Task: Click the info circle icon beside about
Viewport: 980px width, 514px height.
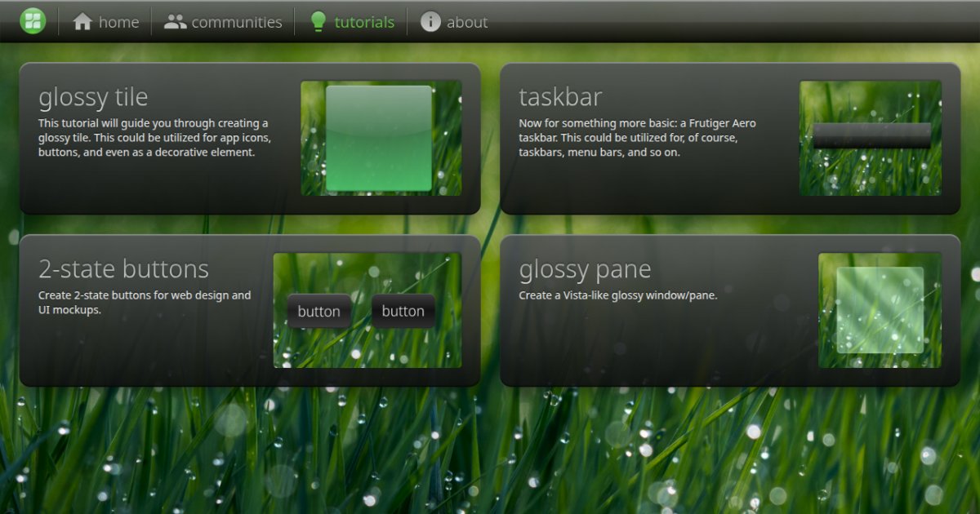Action: point(430,22)
